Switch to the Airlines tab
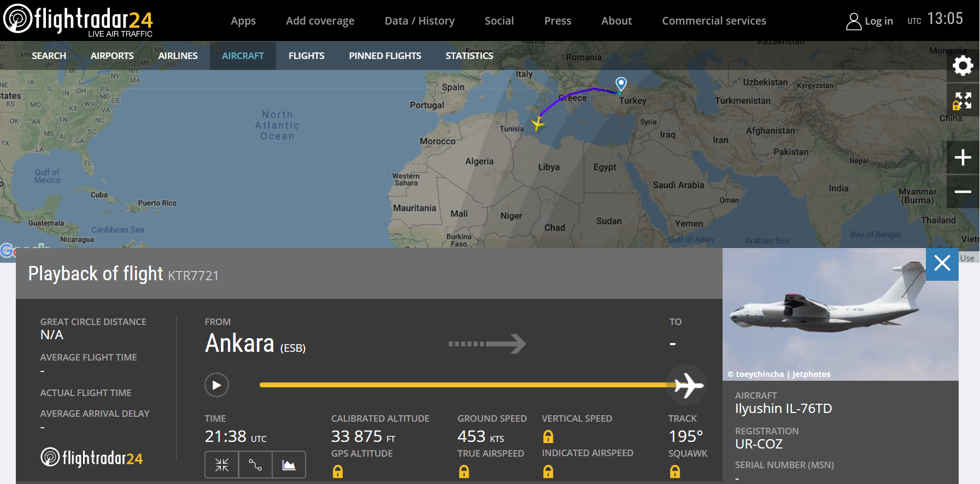This screenshot has width=980, height=484. 178,56
